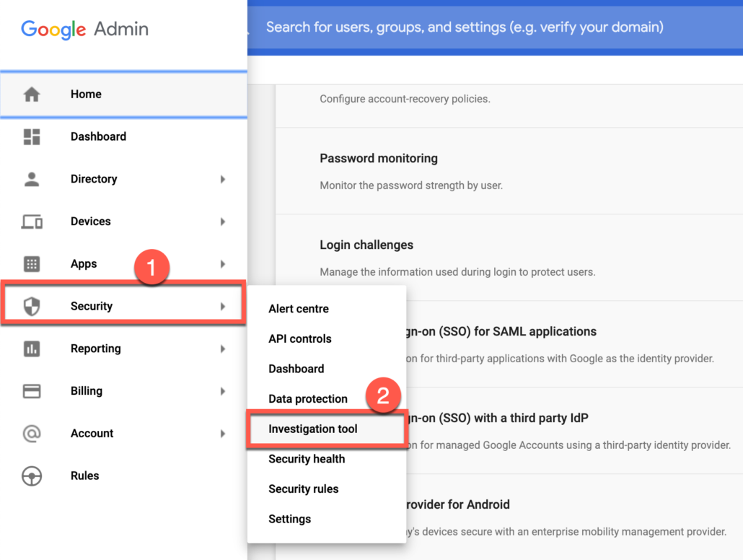
Task: Click the Directory person icon
Action: point(32,179)
